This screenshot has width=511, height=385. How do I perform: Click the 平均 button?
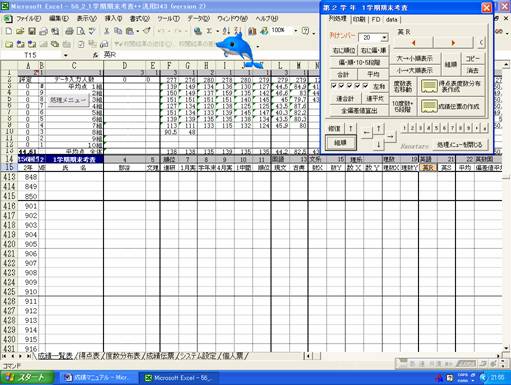coord(373,74)
